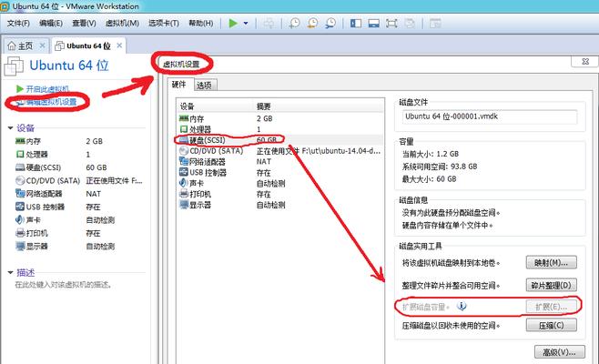The width and height of the screenshot is (599, 364).
Task: Select 声卡 row in settings device list
Action: [x=280, y=183]
